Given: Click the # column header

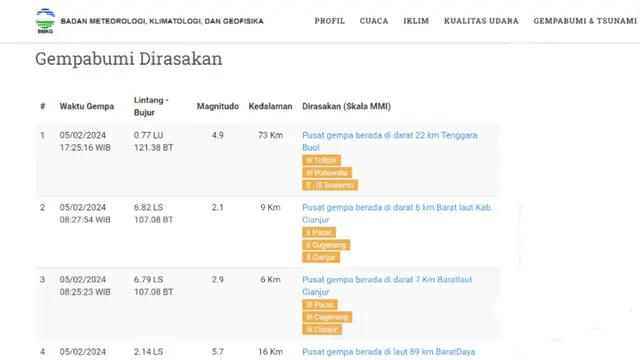Looking at the screenshot, I should (42, 107).
